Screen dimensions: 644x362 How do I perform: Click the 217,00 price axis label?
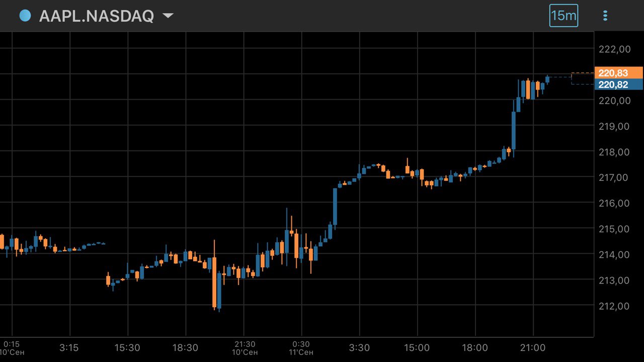tap(614, 178)
